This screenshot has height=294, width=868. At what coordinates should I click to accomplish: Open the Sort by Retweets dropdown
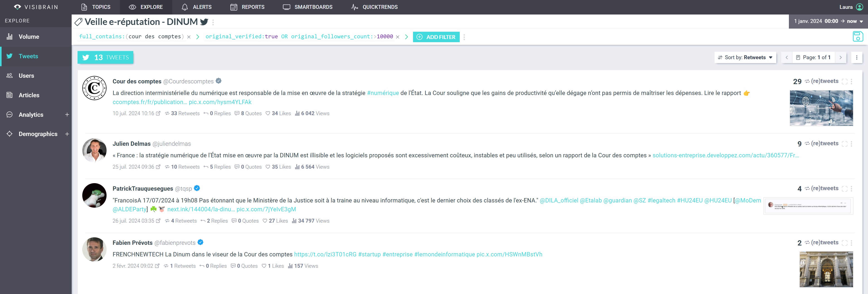[x=745, y=57]
